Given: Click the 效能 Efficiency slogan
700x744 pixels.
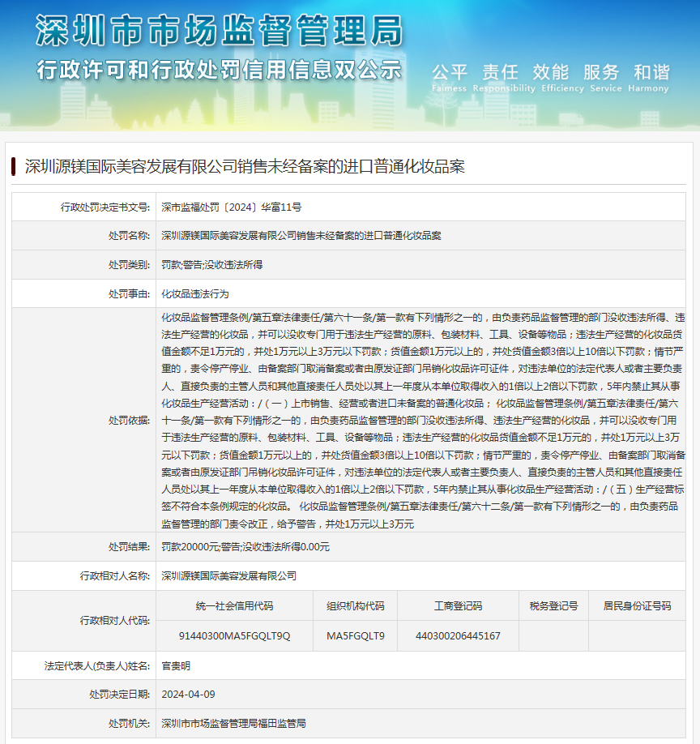Looking at the screenshot, I should click(562, 78).
